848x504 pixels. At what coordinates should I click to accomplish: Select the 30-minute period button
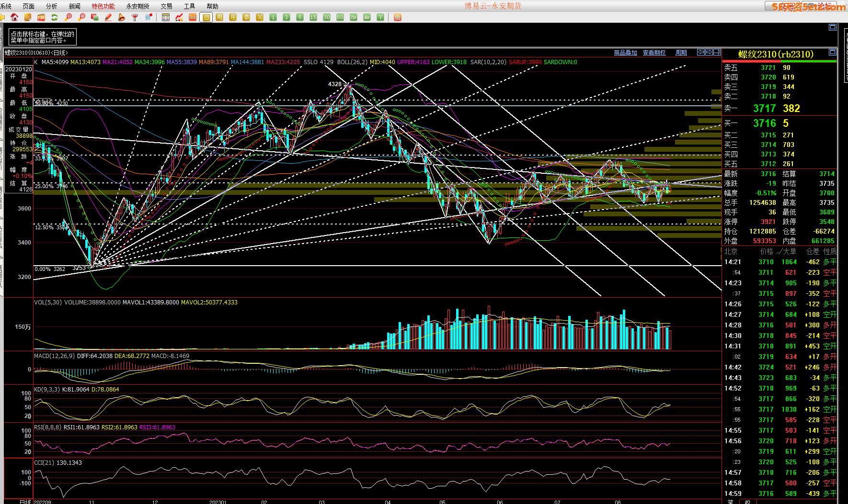327,17
